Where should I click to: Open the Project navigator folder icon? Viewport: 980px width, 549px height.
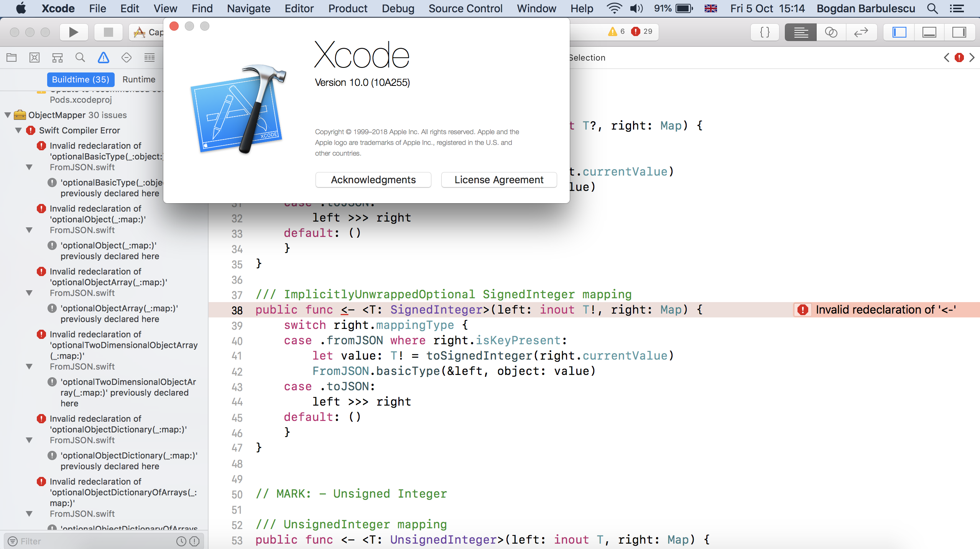pyautogui.click(x=12, y=58)
